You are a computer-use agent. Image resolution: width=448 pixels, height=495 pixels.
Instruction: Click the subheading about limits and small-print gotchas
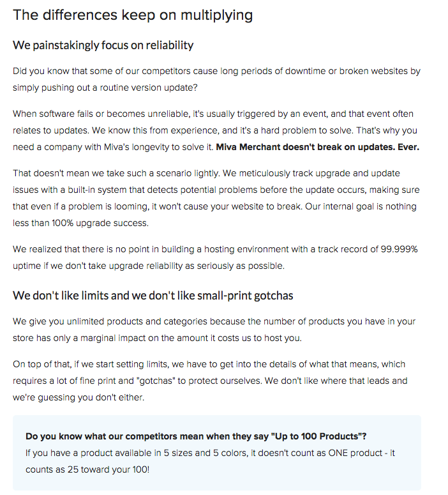tap(153, 296)
